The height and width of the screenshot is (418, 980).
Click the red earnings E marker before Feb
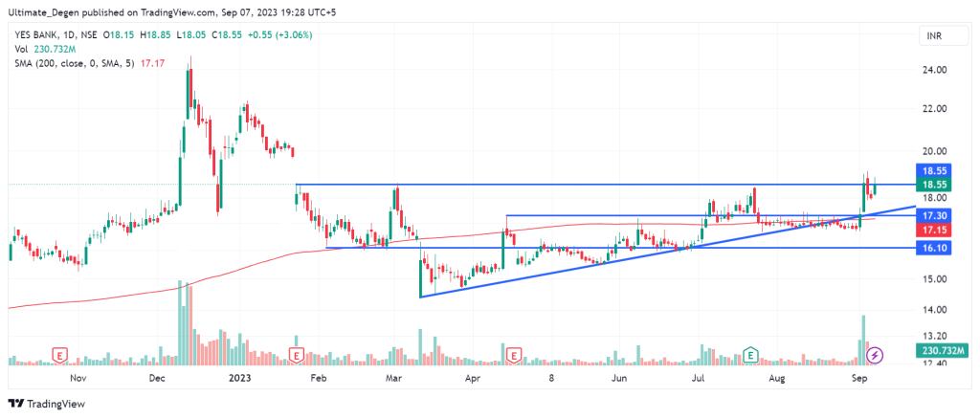tap(297, 356)
